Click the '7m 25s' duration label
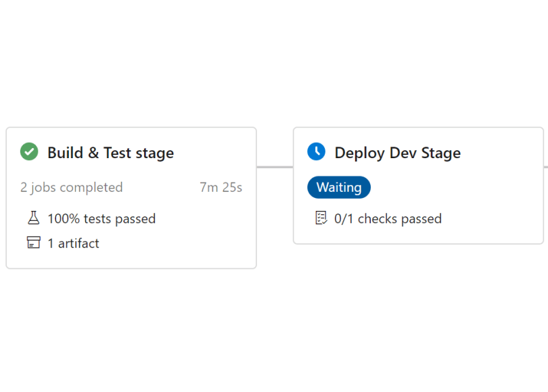 coord(221,187)
